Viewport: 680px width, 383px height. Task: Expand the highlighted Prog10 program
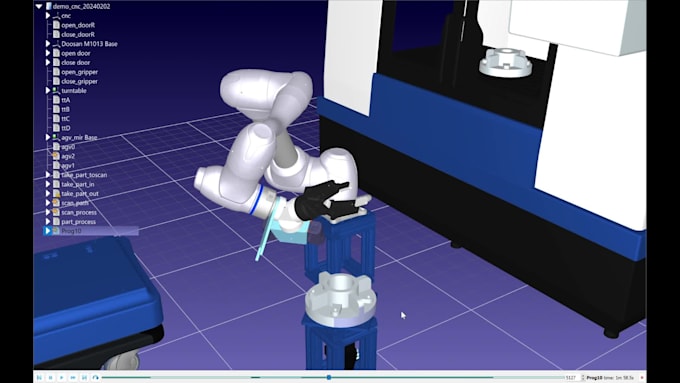click(48, 231)
